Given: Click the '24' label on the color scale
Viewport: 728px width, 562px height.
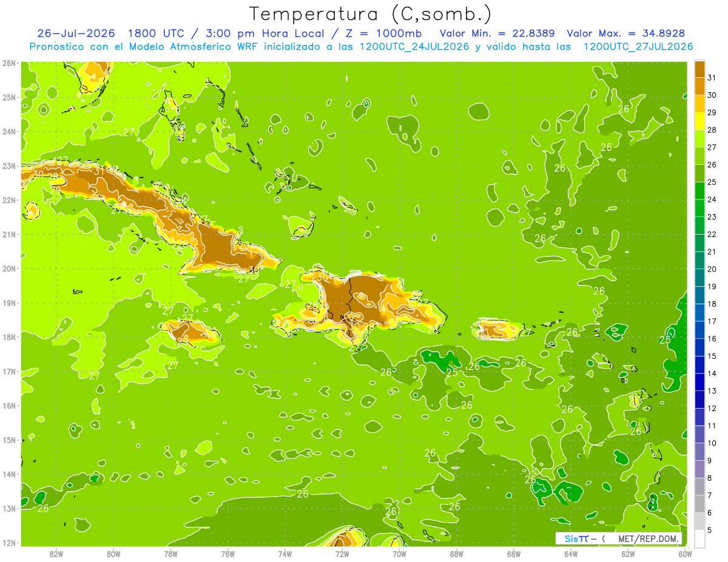Looking at the screenshot, I should click(x=712, y=199).
